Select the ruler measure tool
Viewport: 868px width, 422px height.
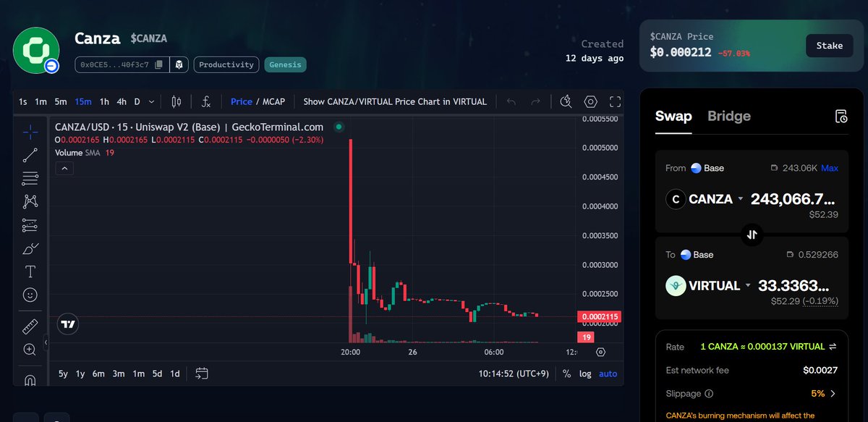(x=30, y=326)
